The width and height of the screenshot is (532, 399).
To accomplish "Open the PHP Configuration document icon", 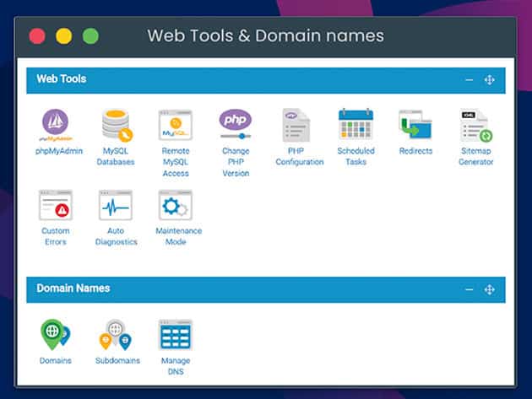I will (296, 125).
